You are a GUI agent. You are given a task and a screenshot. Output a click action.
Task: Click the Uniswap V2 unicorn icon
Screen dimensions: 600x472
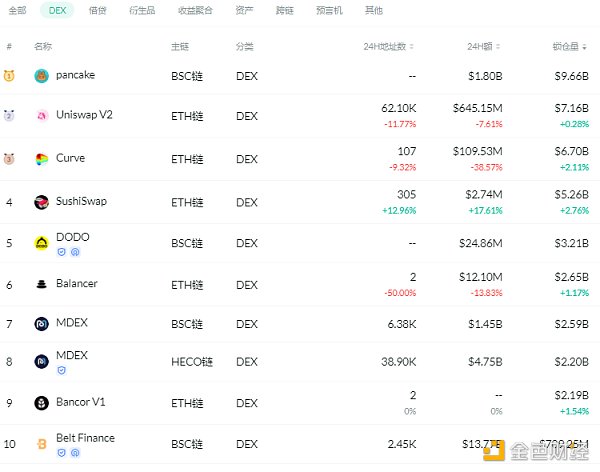(x=41, y=116)
